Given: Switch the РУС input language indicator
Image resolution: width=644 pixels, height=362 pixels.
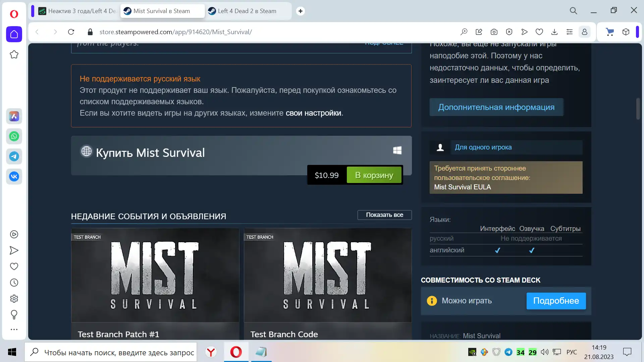Looking at the screenshot, I should point(572,352).
